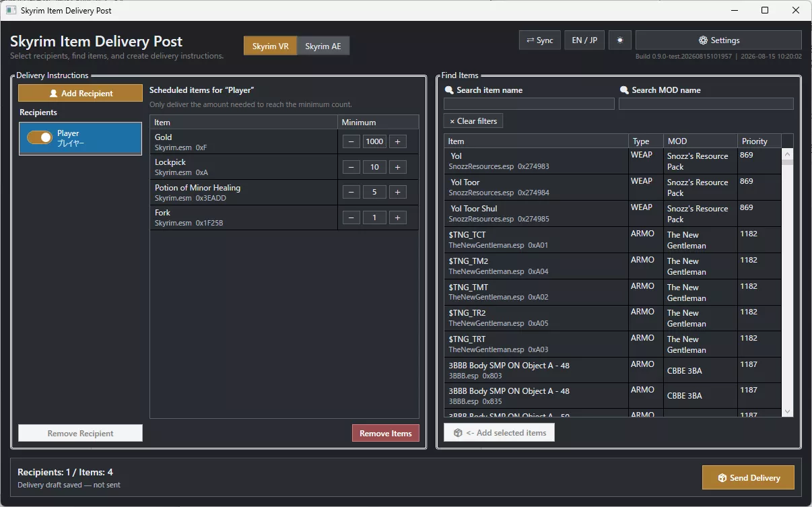812x507 pixels.
Task: Toggle the Player recipient switch
Action: 40,137
